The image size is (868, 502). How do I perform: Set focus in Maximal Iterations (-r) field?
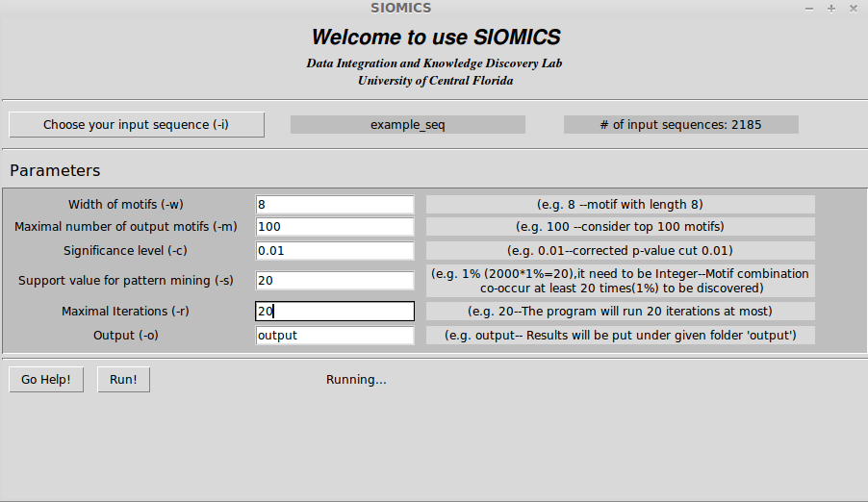pyautogui.click(x=334, y=311)
